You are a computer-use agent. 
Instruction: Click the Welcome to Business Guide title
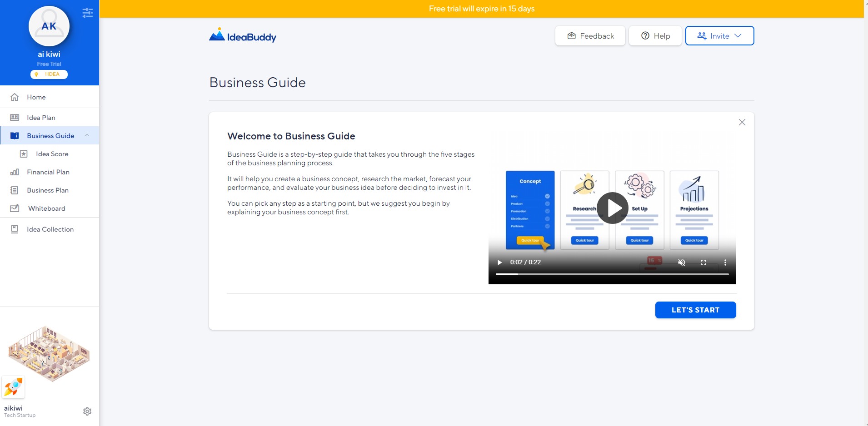tap(291, 136)
